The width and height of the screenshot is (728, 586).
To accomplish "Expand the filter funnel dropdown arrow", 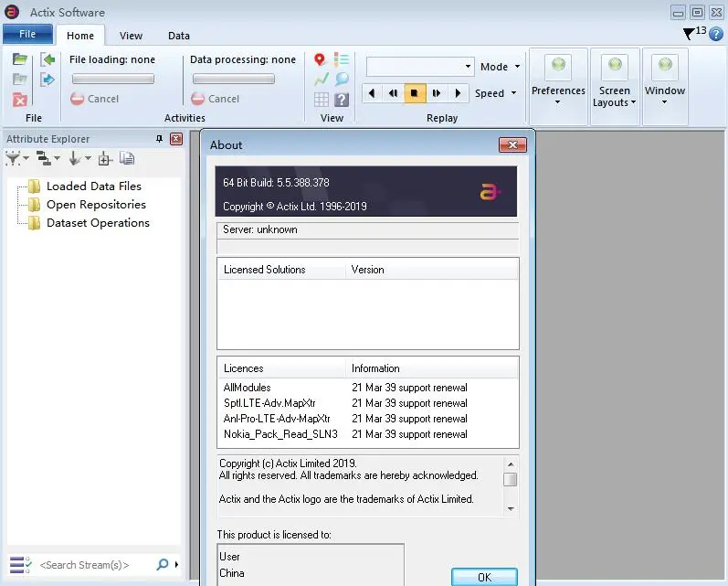I will coord(26,158).
